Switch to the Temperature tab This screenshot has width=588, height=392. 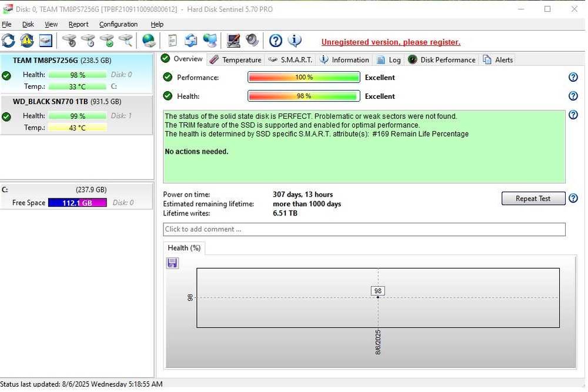point(236,59)
